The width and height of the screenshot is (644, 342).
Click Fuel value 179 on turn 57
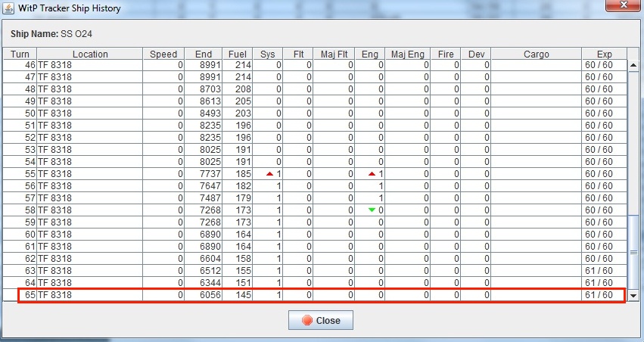(243, 198)
